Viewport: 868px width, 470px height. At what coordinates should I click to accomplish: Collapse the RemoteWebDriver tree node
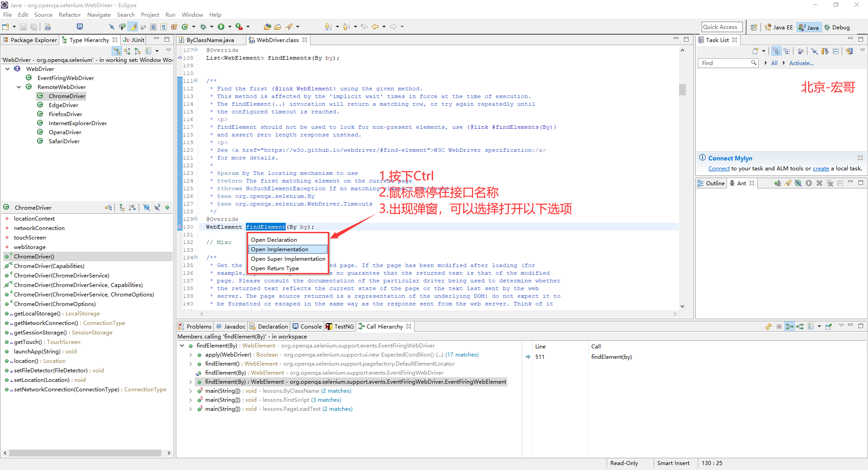click(x=19, y=87)
